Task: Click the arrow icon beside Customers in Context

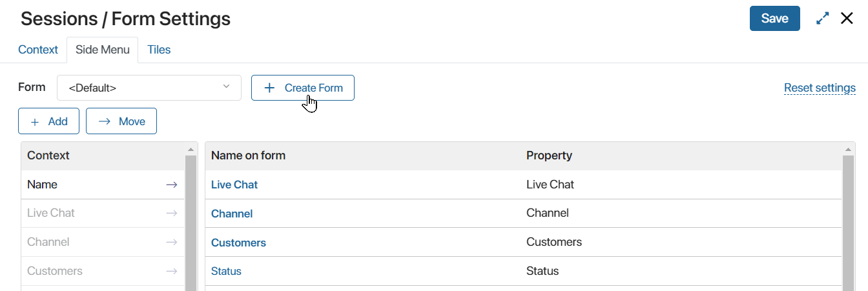Action: (x=171, y=271)
